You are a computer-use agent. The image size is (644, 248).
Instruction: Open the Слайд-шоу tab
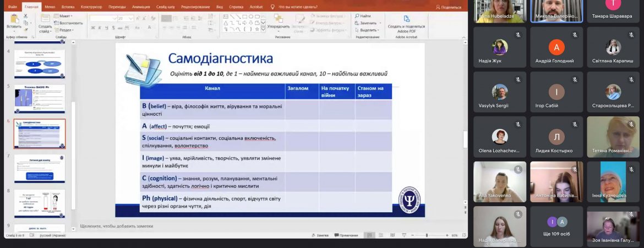click(x=165, y=7)
